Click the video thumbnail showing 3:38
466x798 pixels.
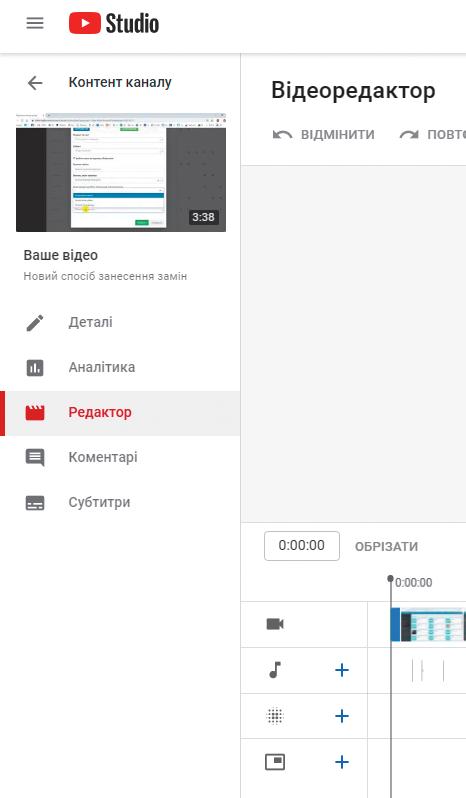tap(121, 173)
